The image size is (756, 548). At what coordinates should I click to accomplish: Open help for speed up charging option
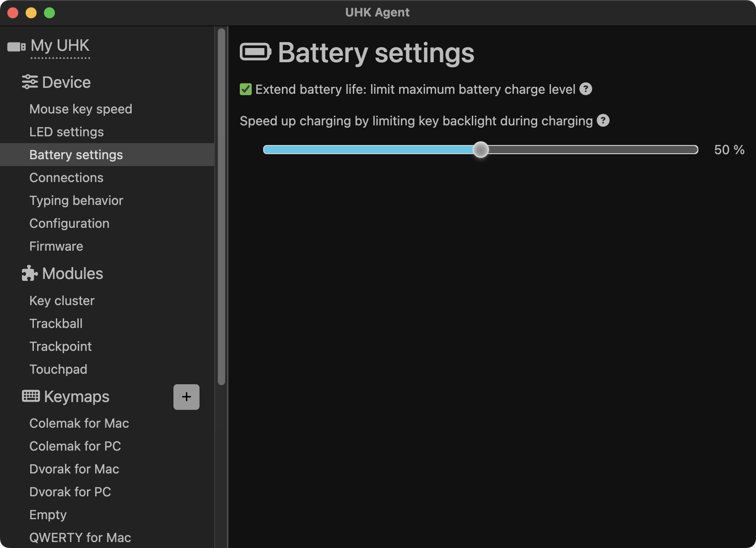(603, 120)
